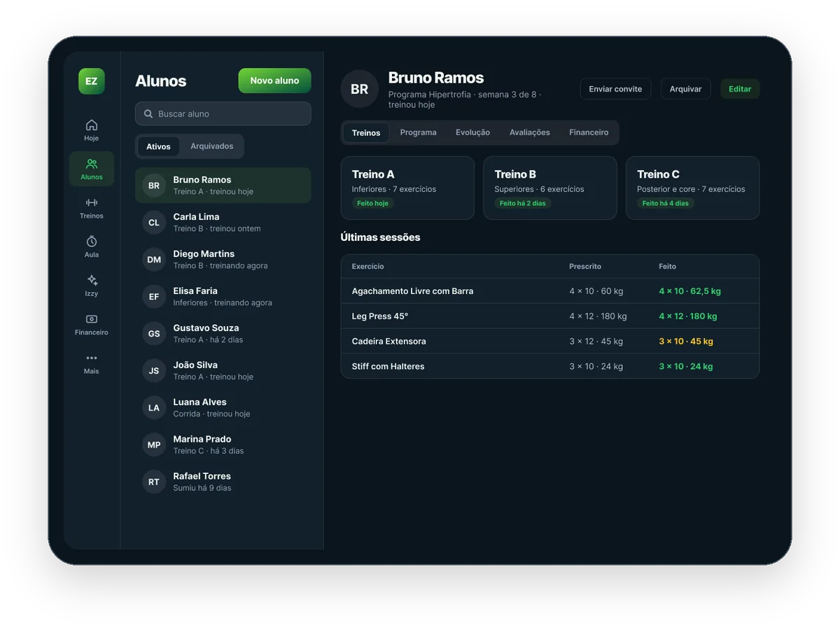Click the search magnifier icon
Image resolution: width=840 pixels, height=637 pixels.
tap(148, 113)
